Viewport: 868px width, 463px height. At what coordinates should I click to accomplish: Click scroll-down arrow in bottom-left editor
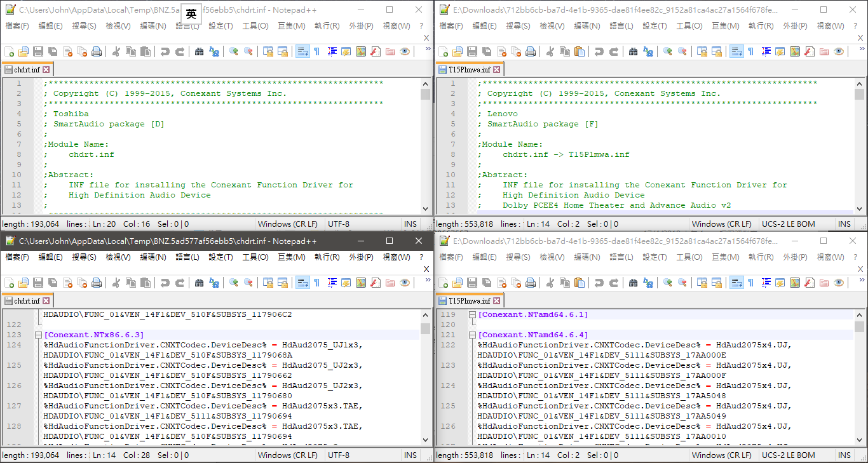(425, 440)
